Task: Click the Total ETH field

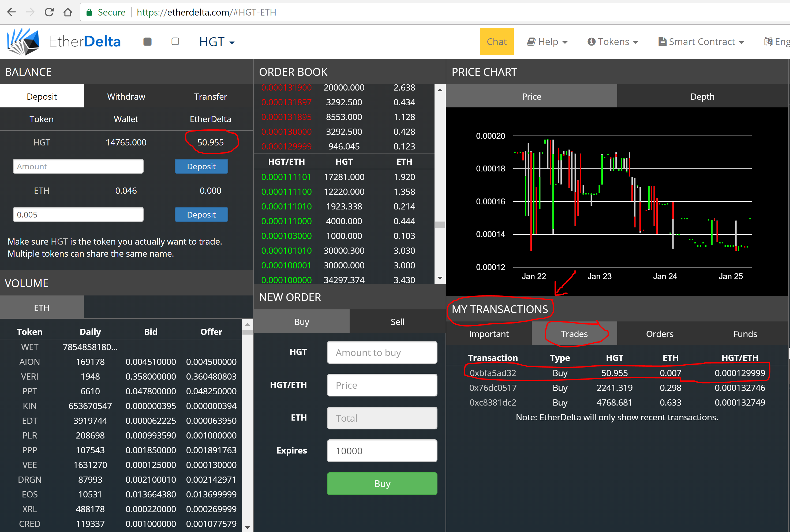Action: coord(382,418)
